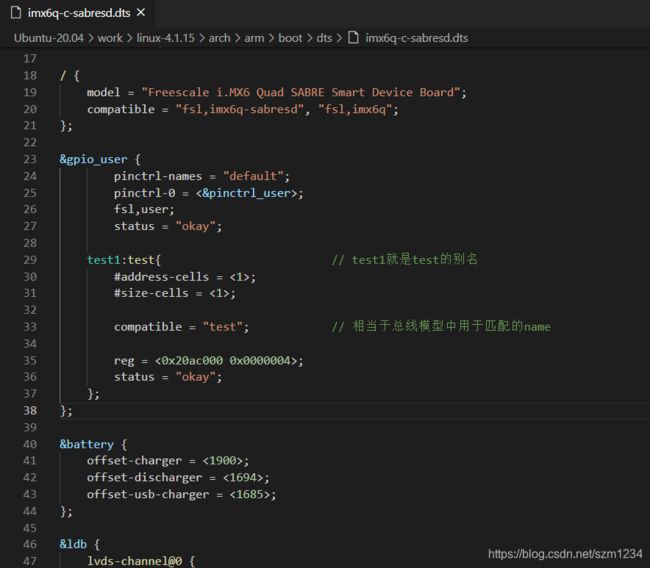Click the value 1694

point(243,478)
